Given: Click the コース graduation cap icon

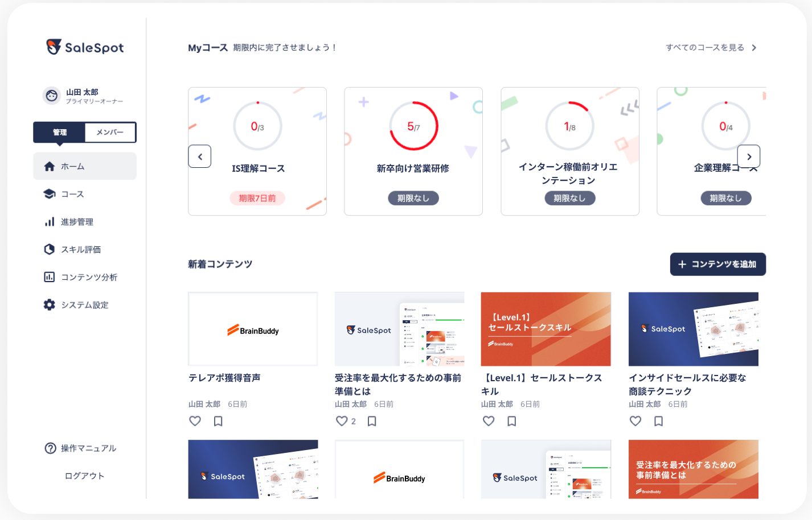Looking at the screenshot, I should pos(50,194).
